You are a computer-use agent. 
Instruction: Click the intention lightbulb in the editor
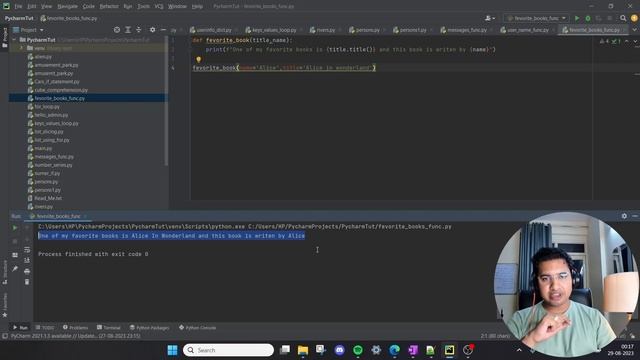[198, 60]
